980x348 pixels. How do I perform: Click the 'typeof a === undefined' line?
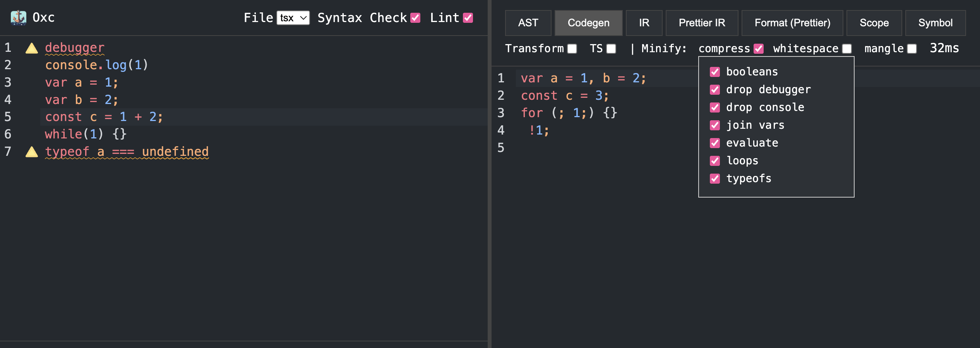(127, 152)
